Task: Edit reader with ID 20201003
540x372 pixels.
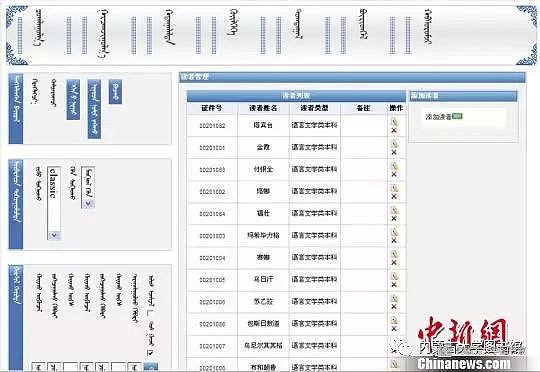Action: [394, 232]
